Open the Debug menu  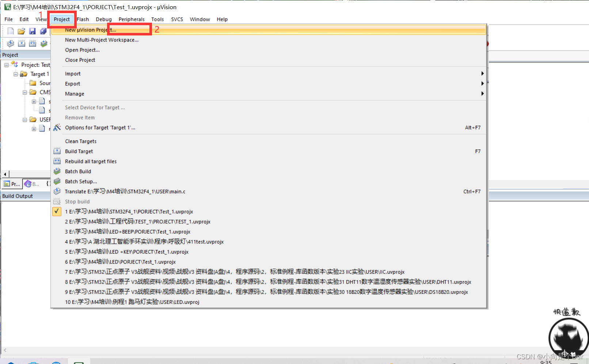104,19
